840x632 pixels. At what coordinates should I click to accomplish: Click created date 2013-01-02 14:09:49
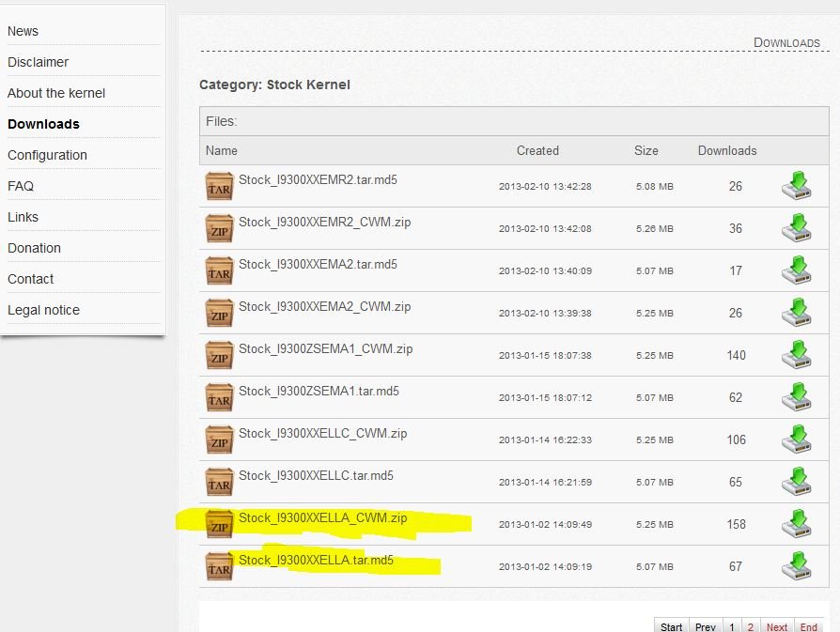click(x=545, y=525)
